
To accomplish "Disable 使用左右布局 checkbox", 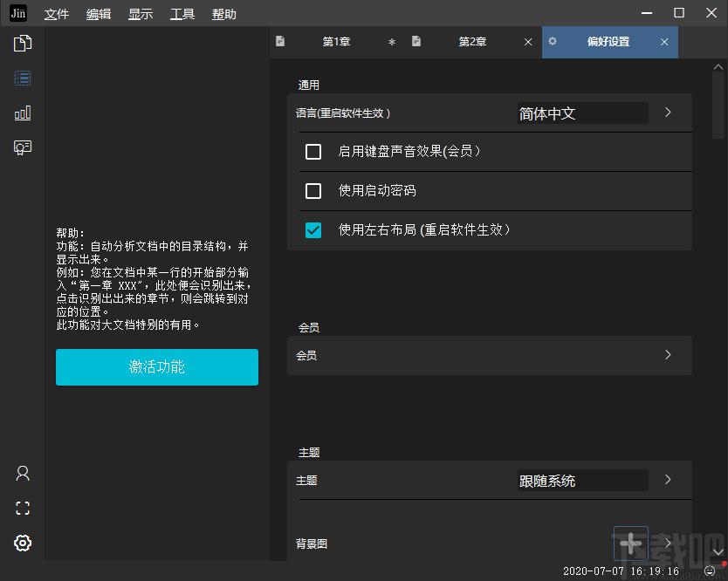I will point(313,230).
